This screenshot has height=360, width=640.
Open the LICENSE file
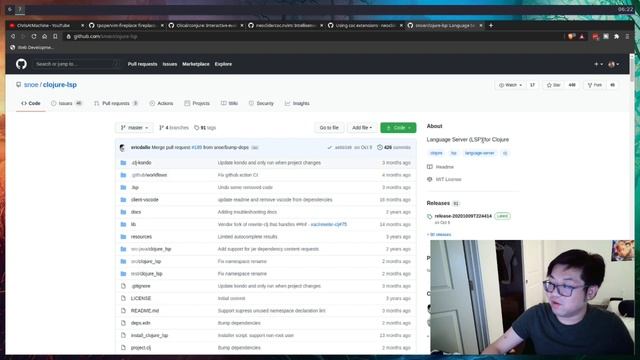click(141, 298)
